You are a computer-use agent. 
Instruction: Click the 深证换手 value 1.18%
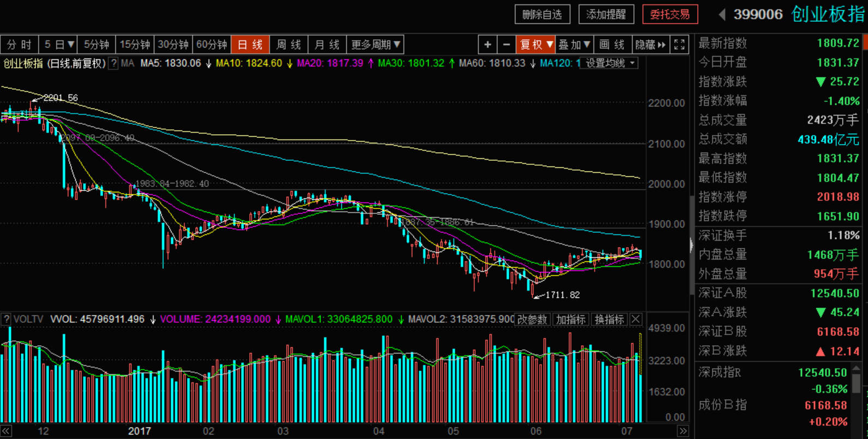tap(843, 236)
